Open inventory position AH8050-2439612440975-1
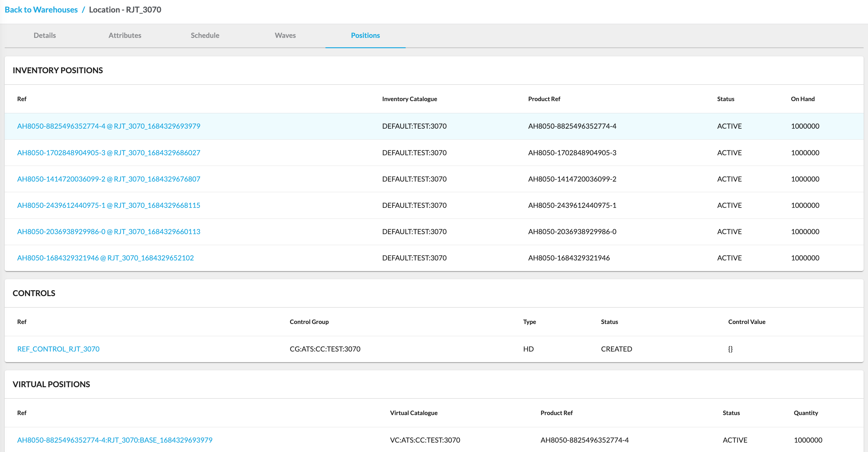The image size is (868, 452). point(109,205)
